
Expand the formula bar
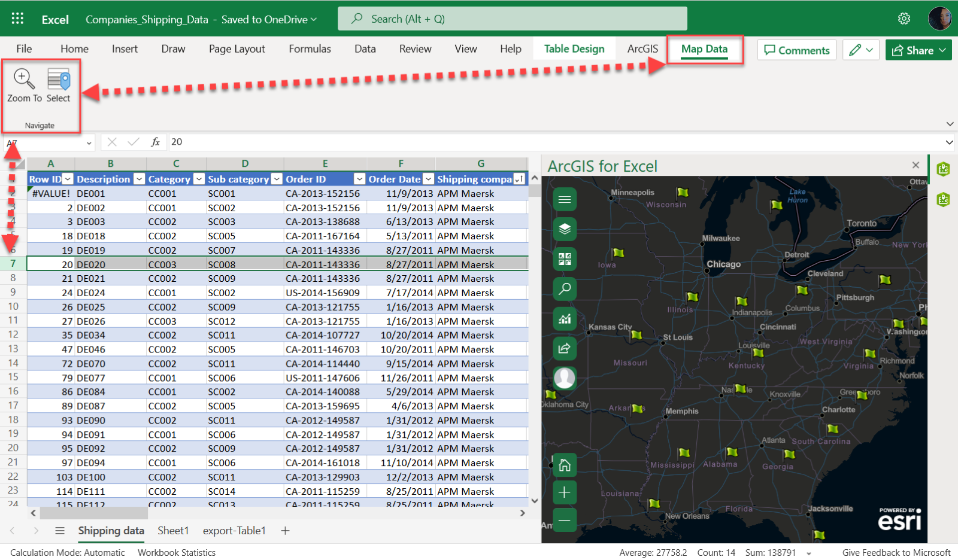tap(949, 142)
